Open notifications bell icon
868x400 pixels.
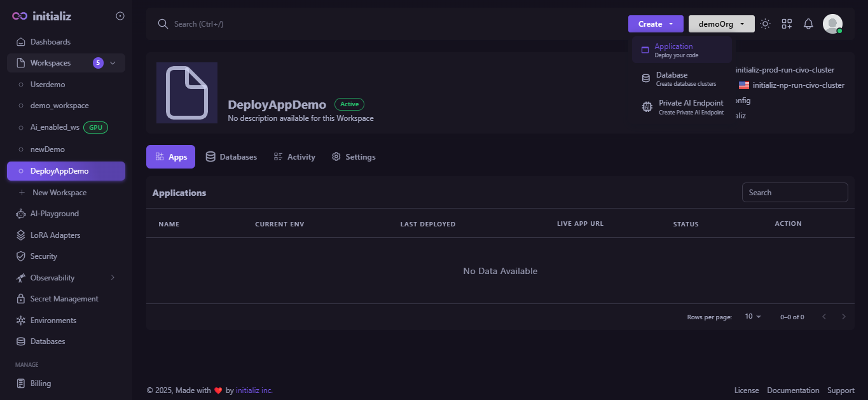[x=808, y=24]
